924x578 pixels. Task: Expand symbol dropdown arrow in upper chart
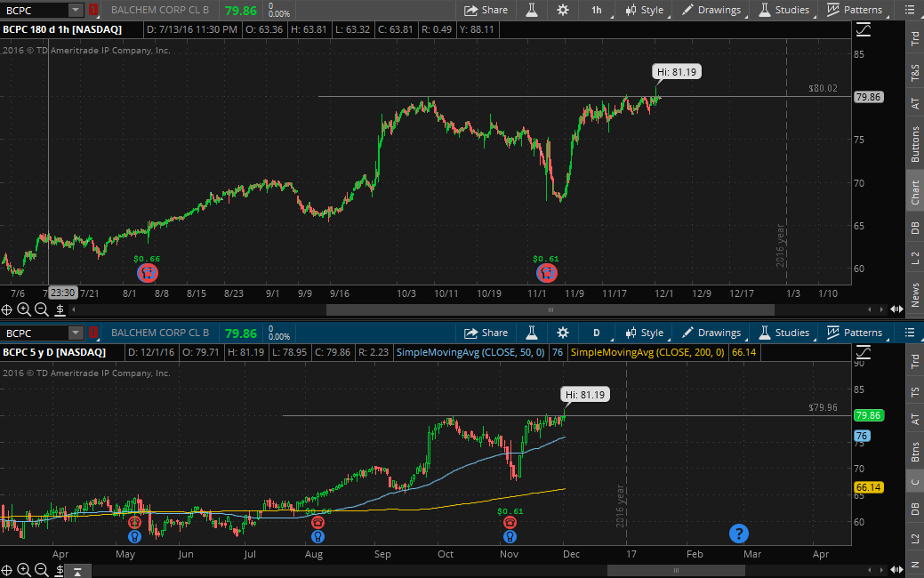click(76, 10)
